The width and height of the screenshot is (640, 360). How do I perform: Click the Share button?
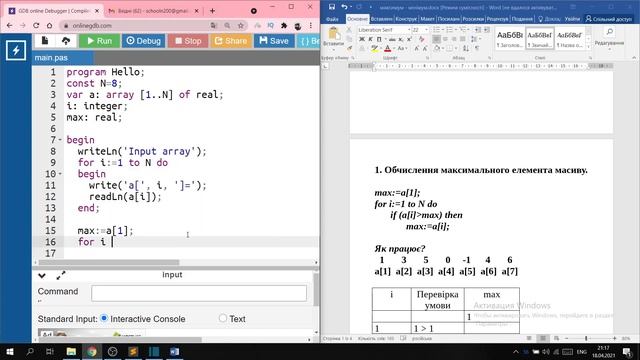click(231, 41)
